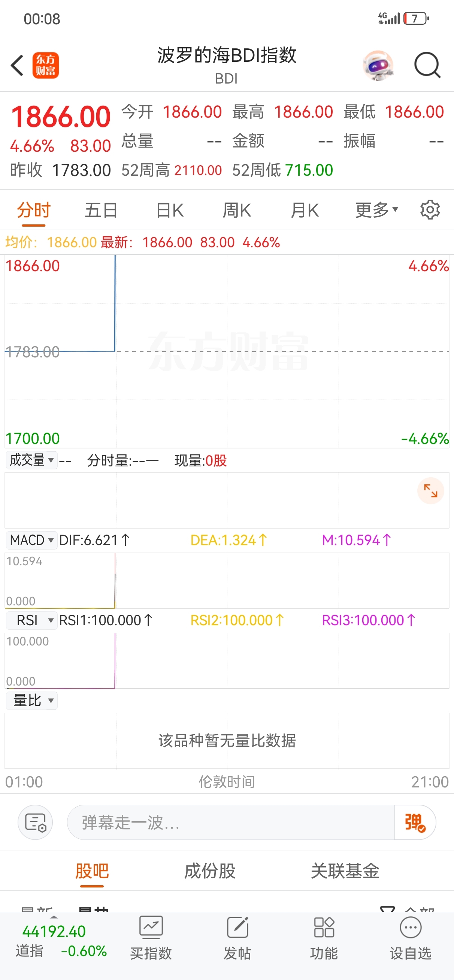Open the 关联基金 tab
The width and height of the screenshot is (454, 980).
[345, 871]
